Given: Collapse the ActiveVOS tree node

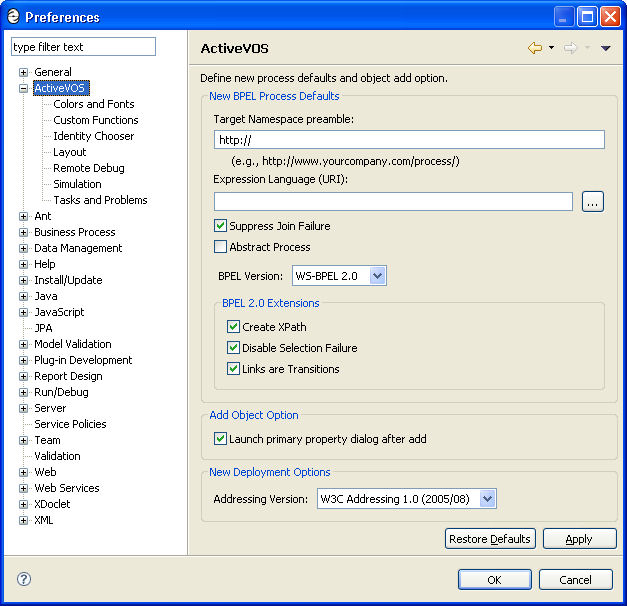Looking at the screenshot, I should 24,88.
